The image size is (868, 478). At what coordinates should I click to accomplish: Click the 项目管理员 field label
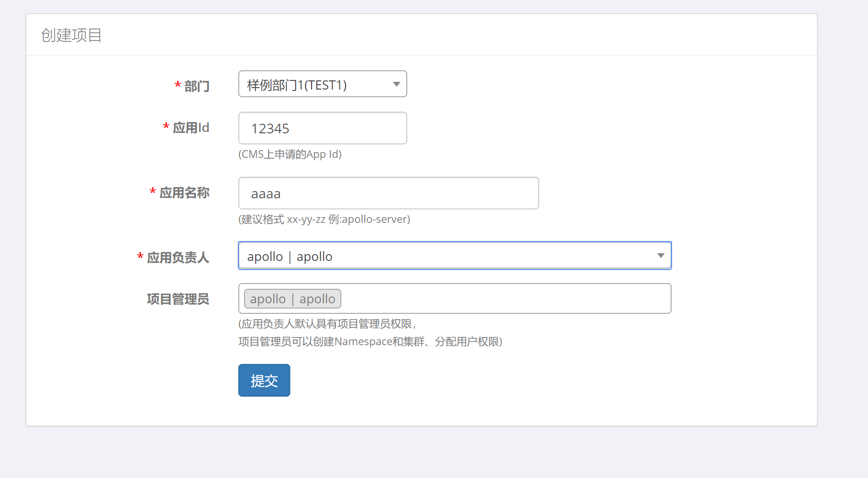178,299
